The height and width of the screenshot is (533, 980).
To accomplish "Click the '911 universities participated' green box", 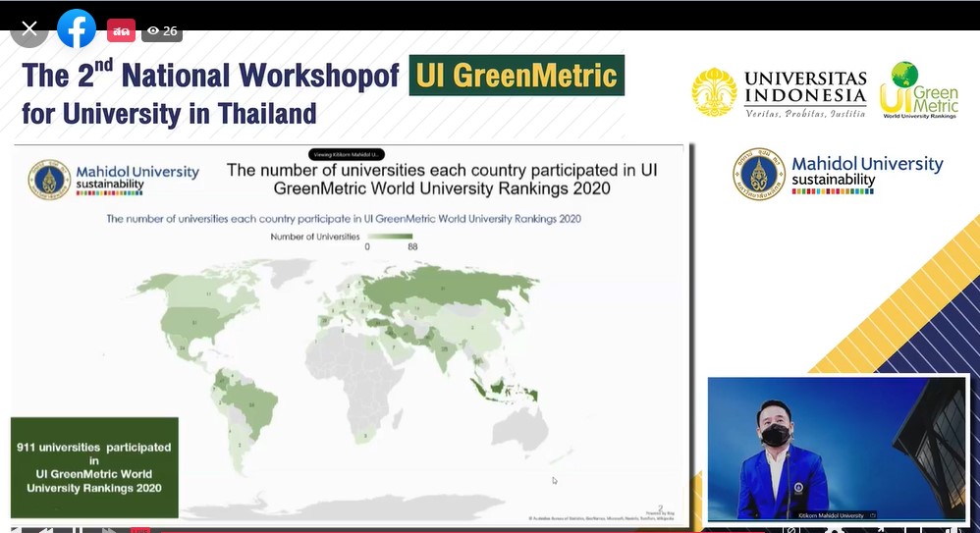I will (94, 467).
